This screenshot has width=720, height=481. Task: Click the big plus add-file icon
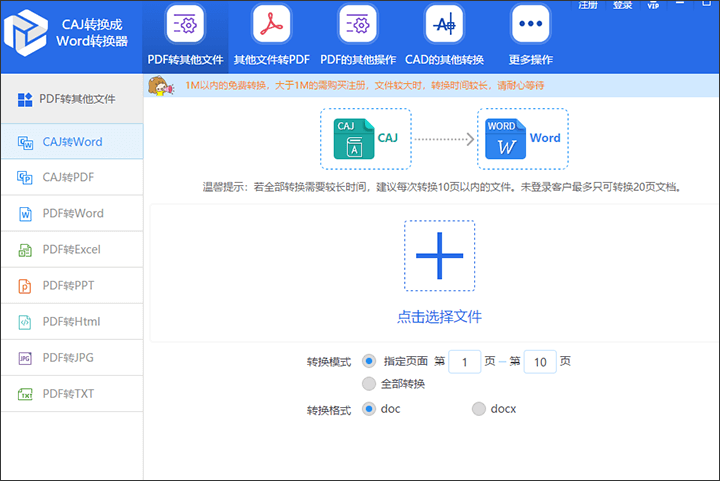pyautogui.click(x=439, y=256)
